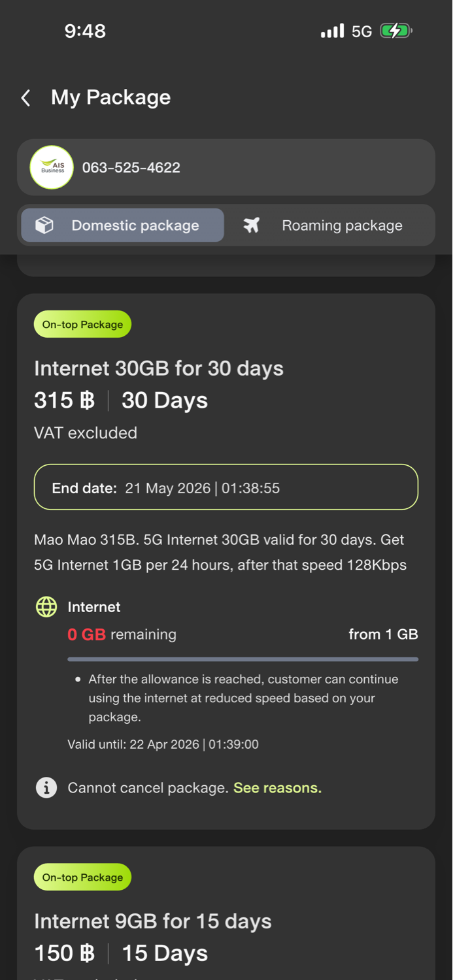This screenshot has height=980, width=453.
Task: Tap the roaming airplane icon
Action: 252,225
